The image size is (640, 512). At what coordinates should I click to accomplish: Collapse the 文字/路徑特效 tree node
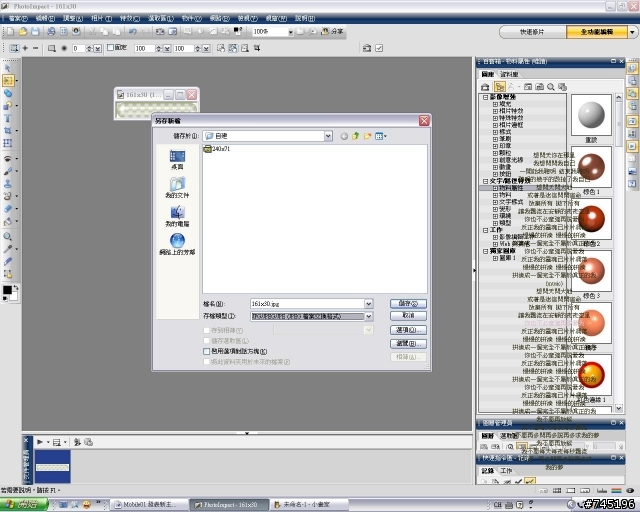(486, 181)
